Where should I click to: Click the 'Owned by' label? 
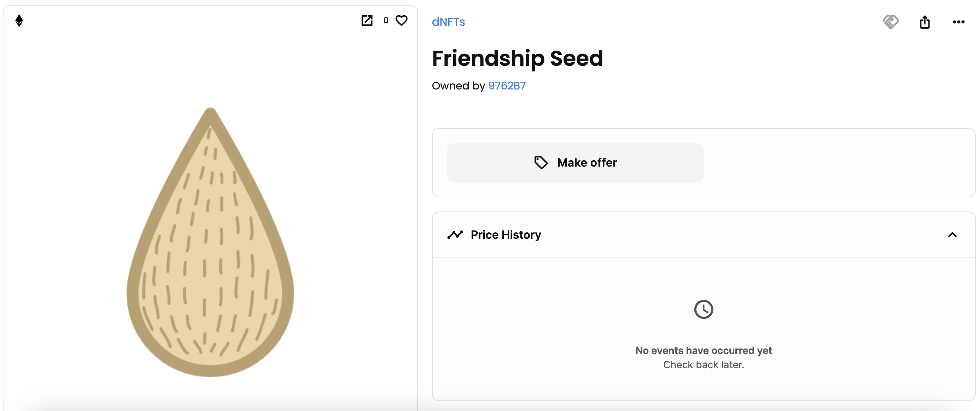pyautogui.click(x=458, y=86)
